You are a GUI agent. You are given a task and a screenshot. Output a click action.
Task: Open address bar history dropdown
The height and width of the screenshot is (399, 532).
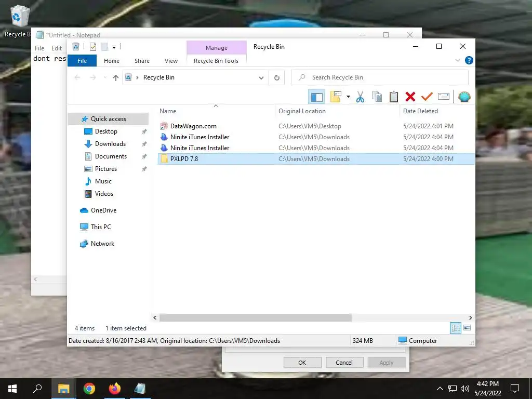tap(261, 78)
